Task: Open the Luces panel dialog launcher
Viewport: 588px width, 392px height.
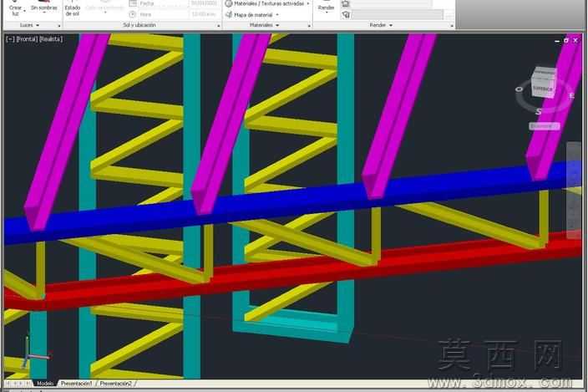Action: click(58, 26)
